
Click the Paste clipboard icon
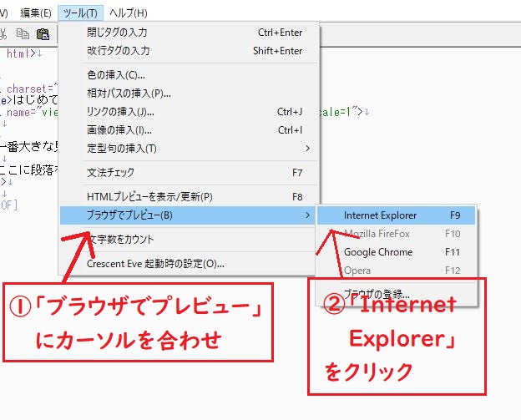point(43,34)
